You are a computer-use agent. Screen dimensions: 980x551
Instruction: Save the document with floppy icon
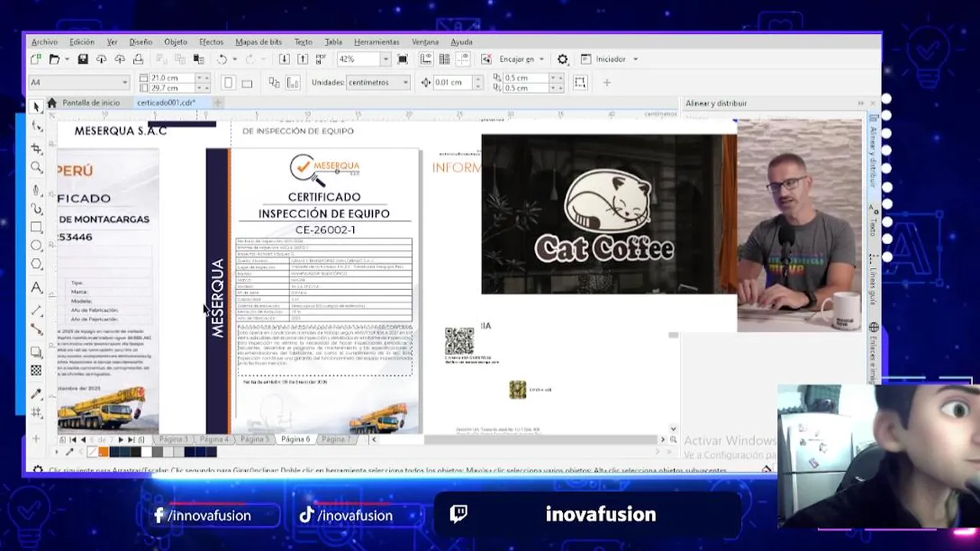coord(83,59)
